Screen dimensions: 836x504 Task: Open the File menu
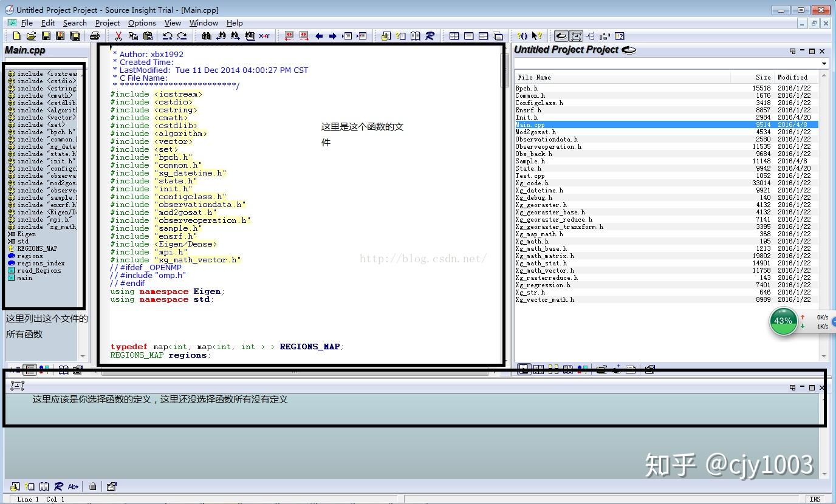tap(27, 23)
